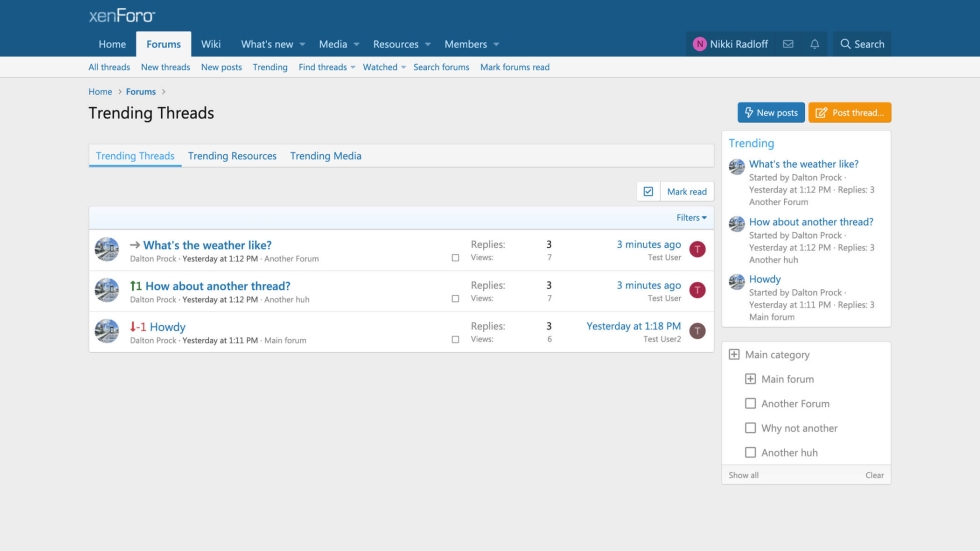Image resolution: width=980 pixels, height=551 pixels.
Task: Click the xenForo logo
Action: 122,16
